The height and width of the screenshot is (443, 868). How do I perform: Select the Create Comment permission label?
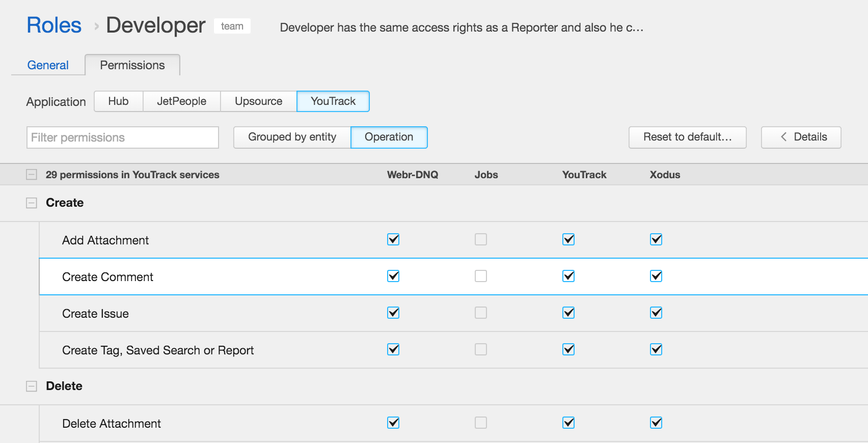[x=107, y=277]
